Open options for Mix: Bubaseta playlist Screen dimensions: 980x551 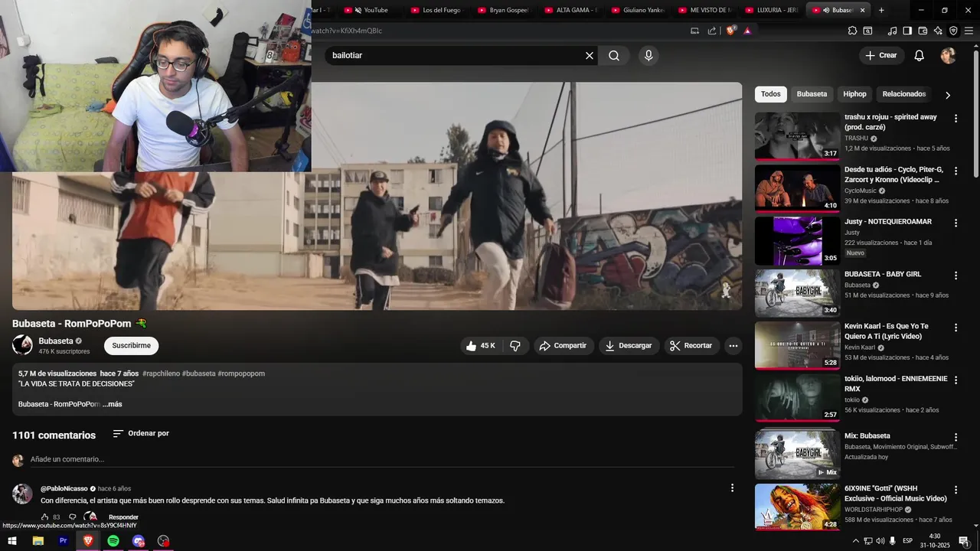click(x=955, y=437)
